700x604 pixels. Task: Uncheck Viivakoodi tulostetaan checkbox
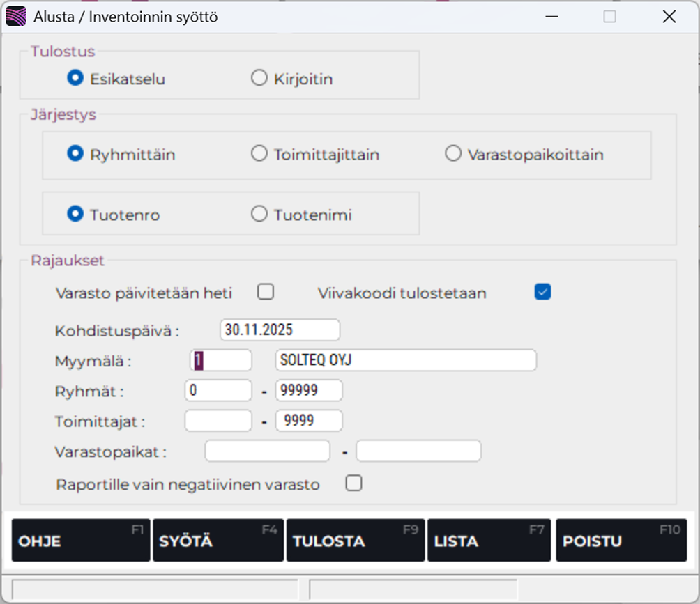[x=542, y=292]
